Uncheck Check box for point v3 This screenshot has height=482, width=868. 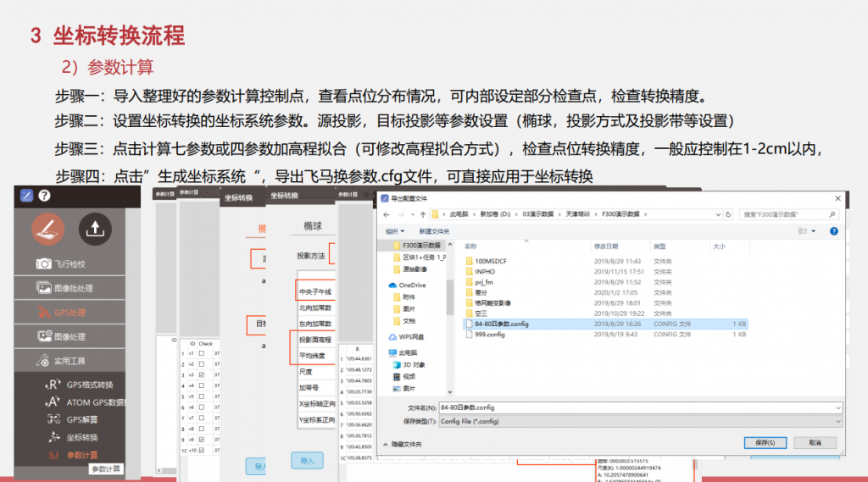pyautogui.click(x=202, y=374)
